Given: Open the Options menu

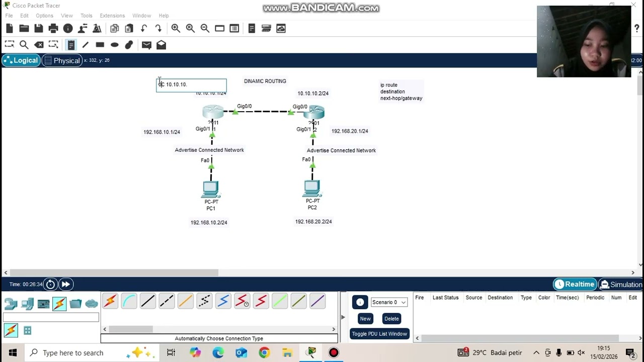Looking at the screenshot, I should tap(44, 16).
